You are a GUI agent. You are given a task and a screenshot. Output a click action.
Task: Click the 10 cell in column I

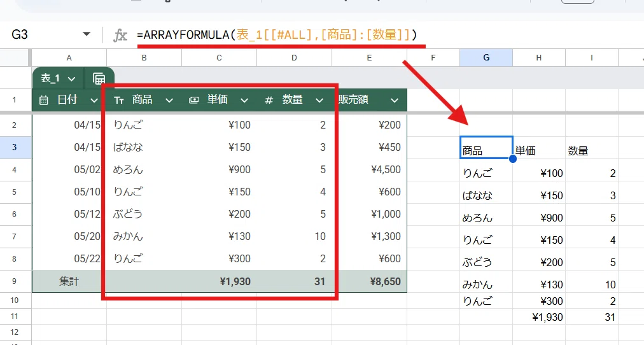pyautogui.click(x=591, y=281)
